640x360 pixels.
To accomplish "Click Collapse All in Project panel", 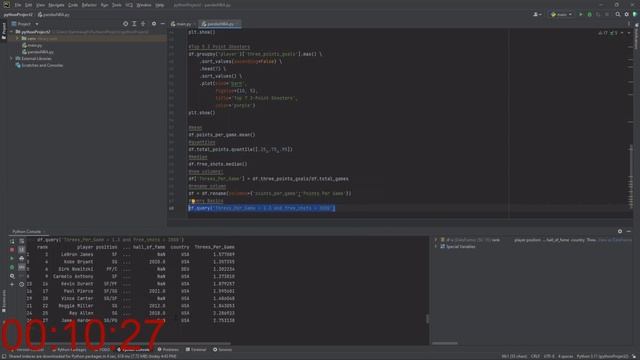I will (143, 24).
